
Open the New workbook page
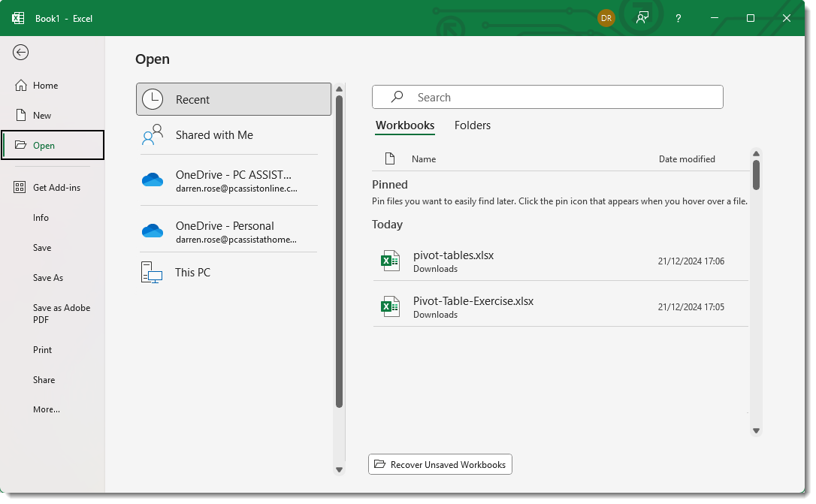[42, 116]
